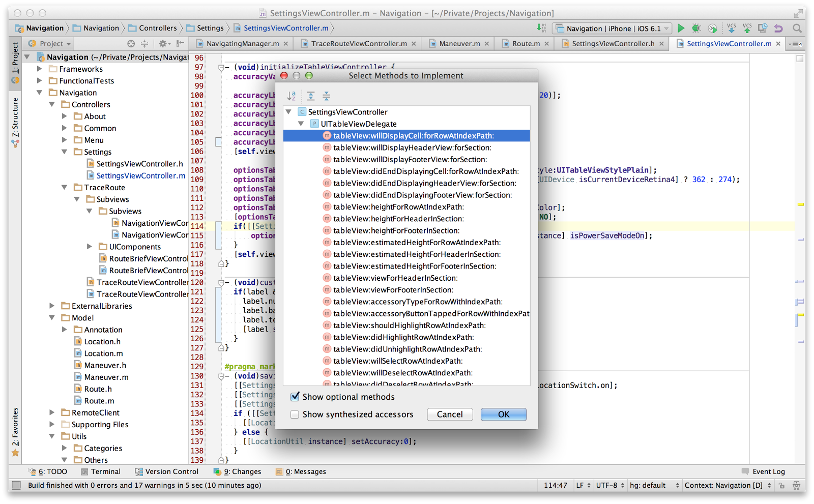Enable Show synthesized accessors checkbox
The image size is (814, 504).
(x=295, y=414)
